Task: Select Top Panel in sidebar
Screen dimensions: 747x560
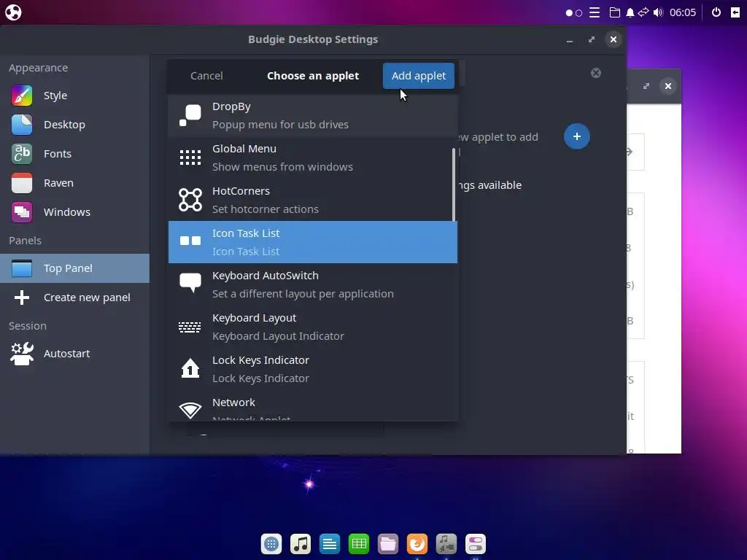Action: tap(75, 268)
